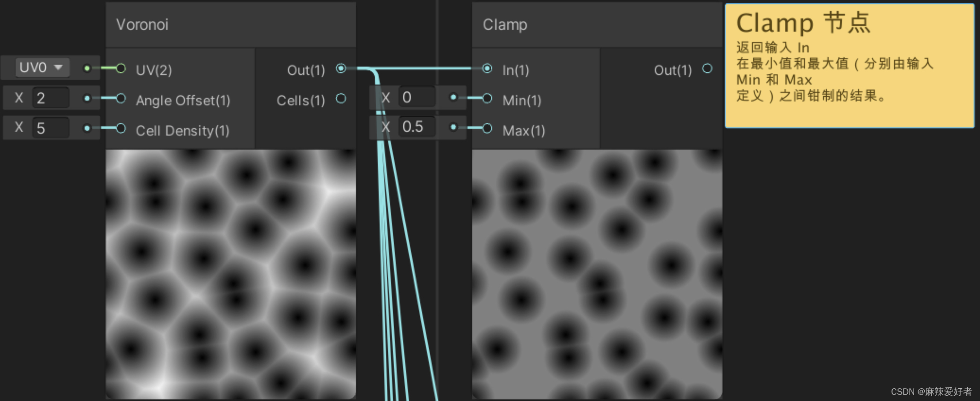
Task: Click the X label beside value 2
Action: tap(19, 98)
